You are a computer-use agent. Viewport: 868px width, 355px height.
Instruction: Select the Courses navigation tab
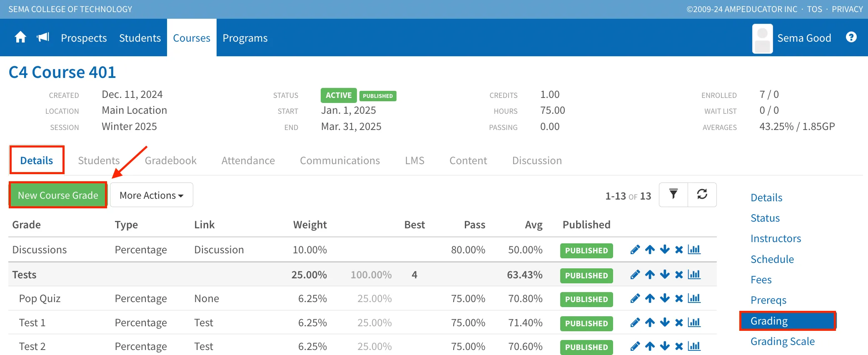[x=192, y=38]
